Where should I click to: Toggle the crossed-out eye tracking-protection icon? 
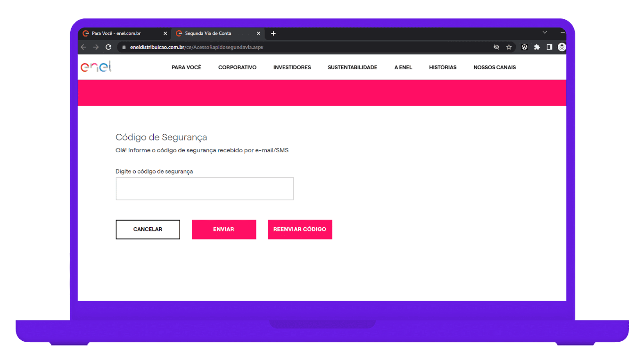tap(496, 47)
